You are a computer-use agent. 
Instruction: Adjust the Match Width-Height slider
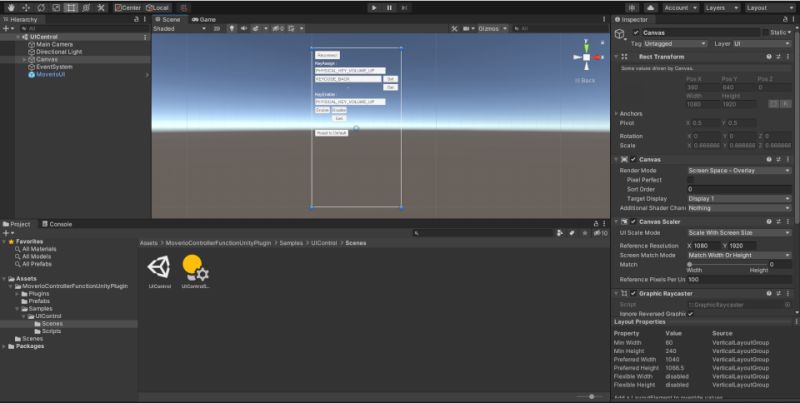point(728,264)
